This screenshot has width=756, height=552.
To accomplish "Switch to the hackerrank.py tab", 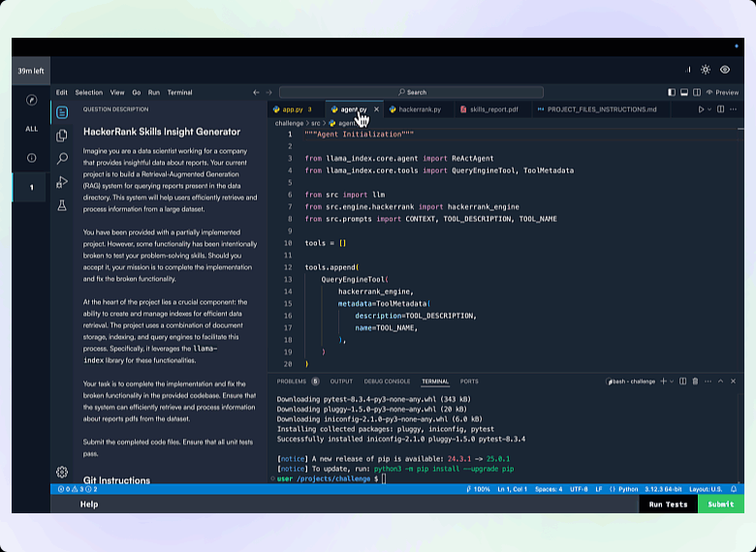I will click(x=420, y=109).
